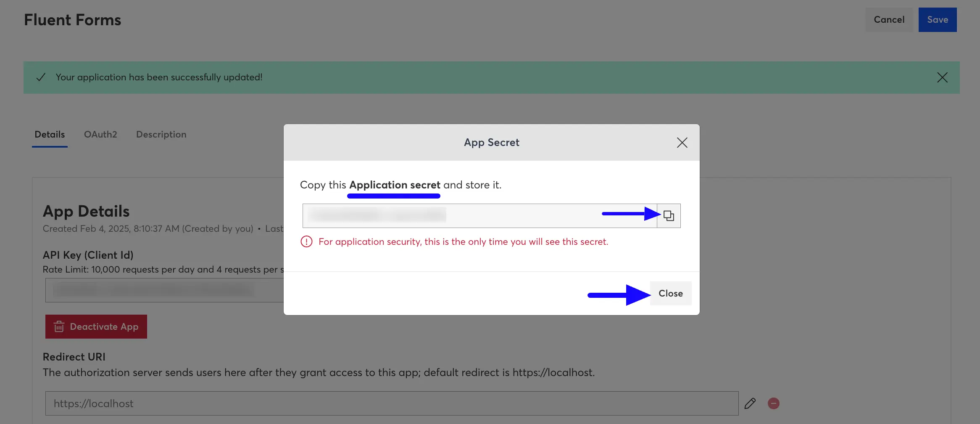Viewport: 980px width, 424px height.
Task: Edit the Redirect URI with pencil icon
Action: [x=750, y=403]
